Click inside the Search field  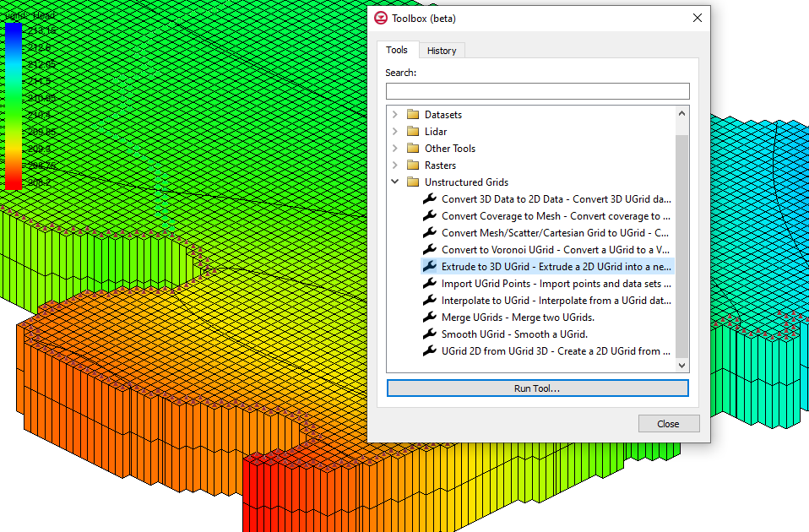point(538,90)
